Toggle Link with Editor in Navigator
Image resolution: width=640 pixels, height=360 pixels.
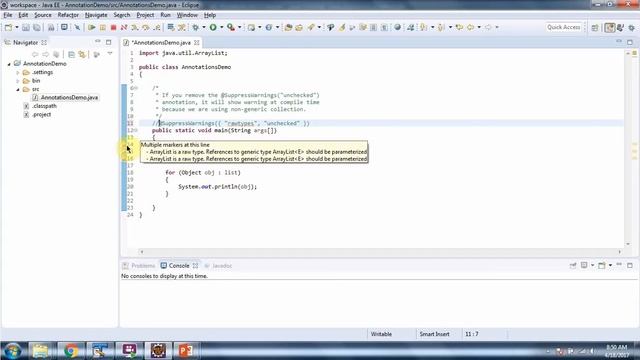tap(82, 54)
